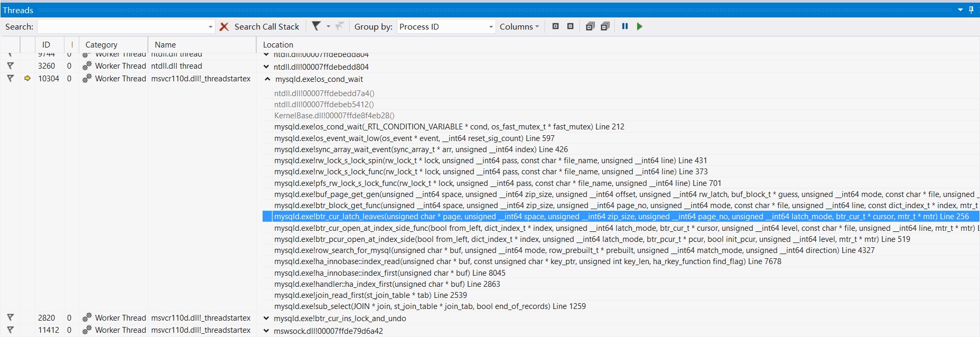The image size is (980, 337).
Task: Select the handler::ha_index_first Line 2863 frame
Action: click(387, 284)
